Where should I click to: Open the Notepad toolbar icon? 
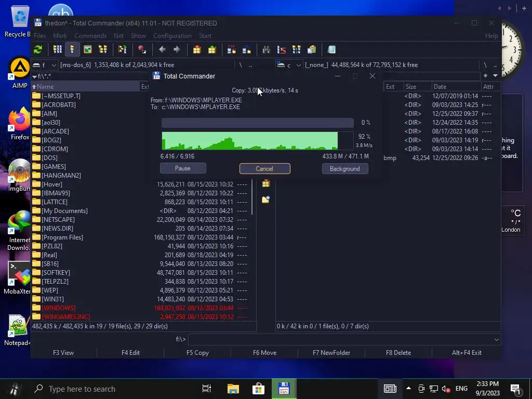pyautogui.click(x=331, y=49)
